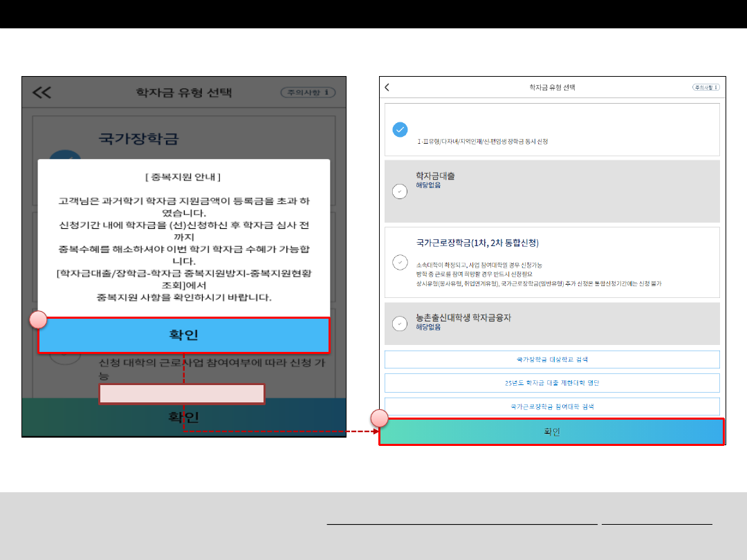The height and width of the screenshot is (560, 747).
Task: Click the pink step marker beside the gradient 확인
Action: click(x=379, y=418)
